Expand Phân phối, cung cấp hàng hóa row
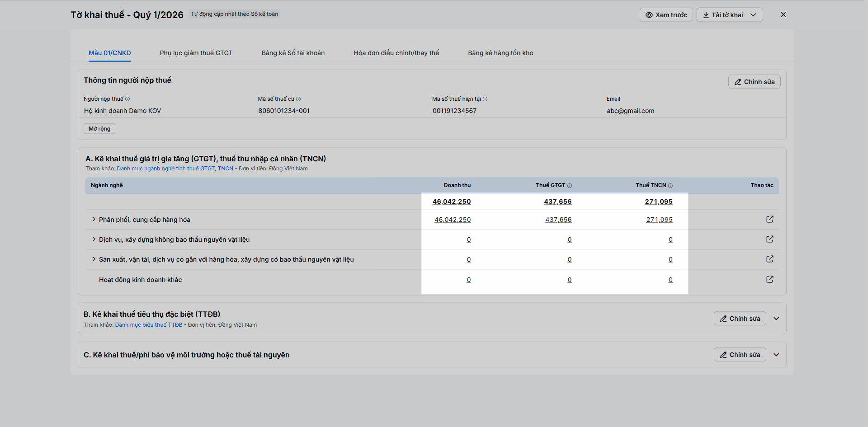The image size is (868, 427). pos(94,219)
